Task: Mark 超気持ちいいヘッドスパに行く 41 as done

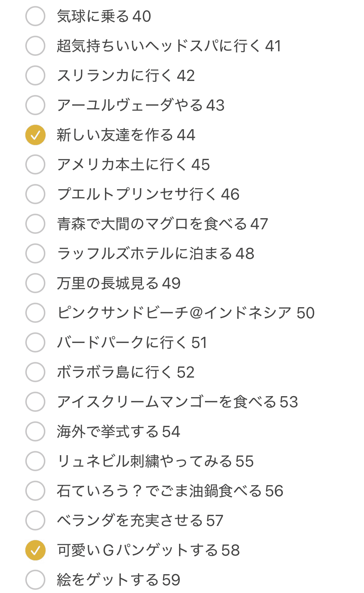Action: 35,46
